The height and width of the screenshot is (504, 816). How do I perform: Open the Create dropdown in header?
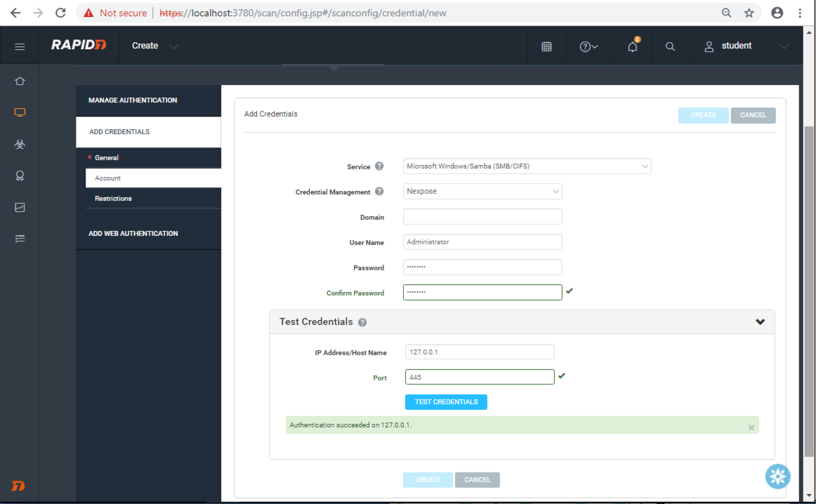click(154, 46)
